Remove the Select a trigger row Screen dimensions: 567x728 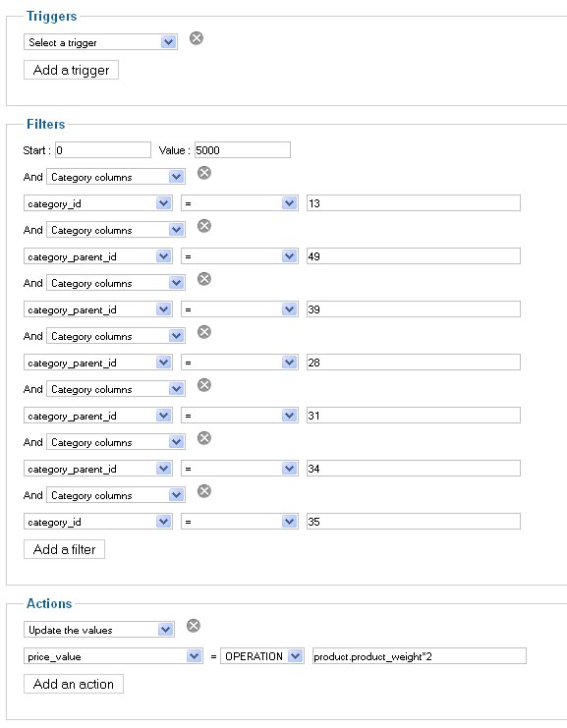point(197,38)
